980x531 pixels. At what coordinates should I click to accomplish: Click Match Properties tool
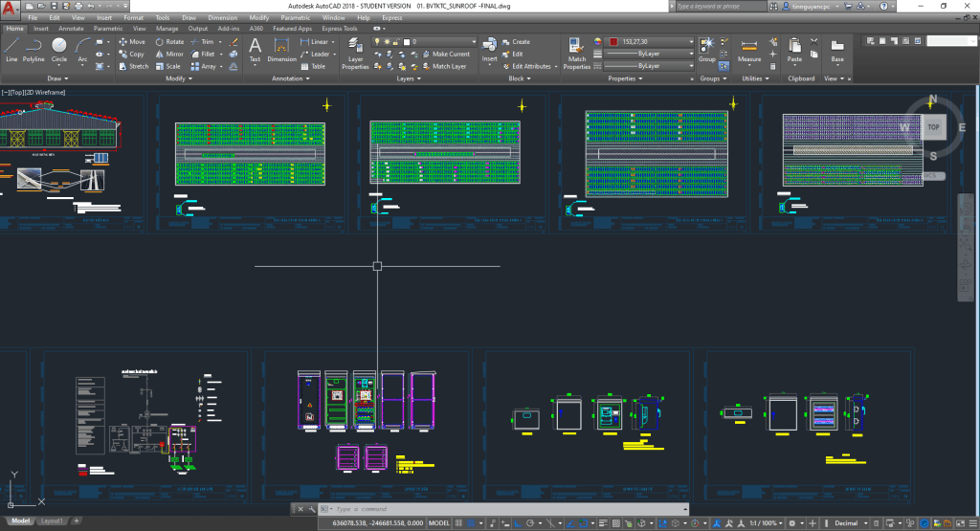point(576,54)
